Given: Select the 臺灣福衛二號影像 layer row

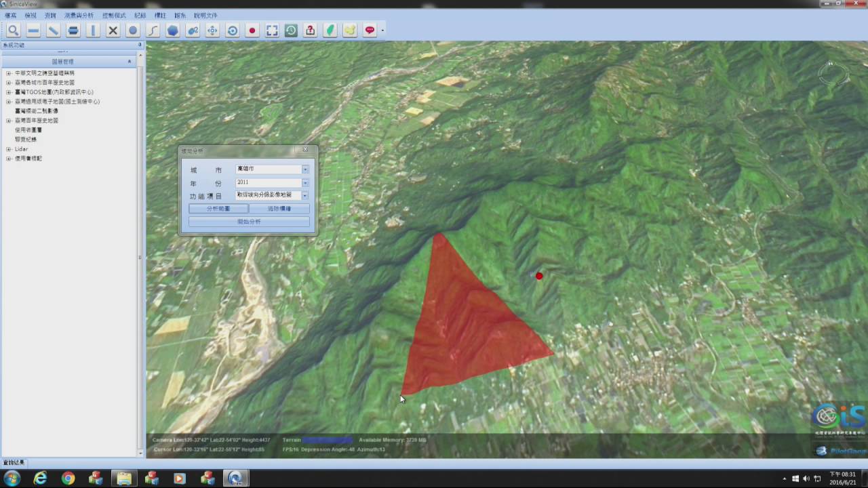Looking at the screenshot, I should tap(37, 111).
